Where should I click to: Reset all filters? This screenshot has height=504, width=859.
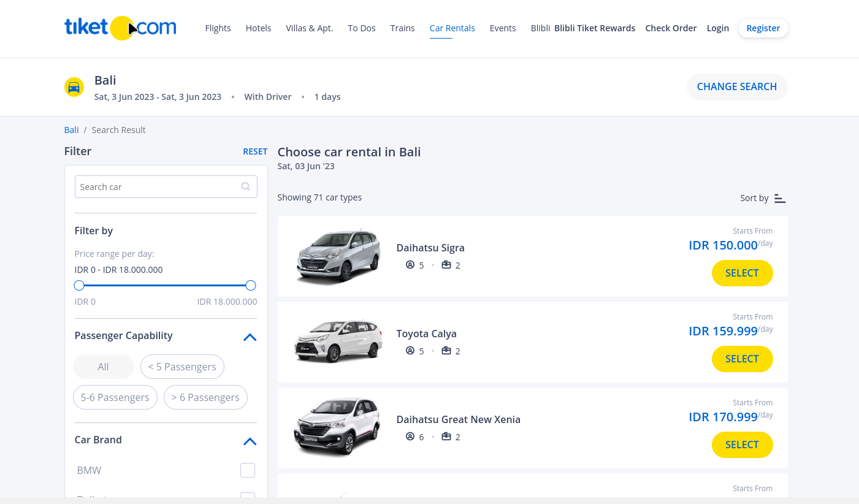point(255,151)
